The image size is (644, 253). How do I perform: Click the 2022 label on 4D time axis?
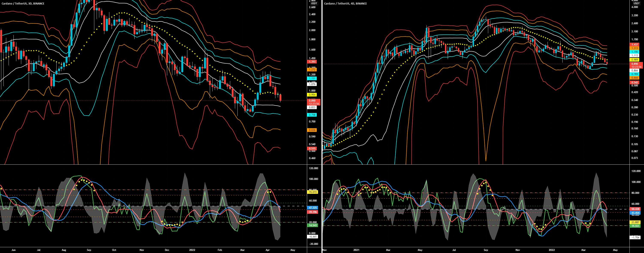(551, 250)
